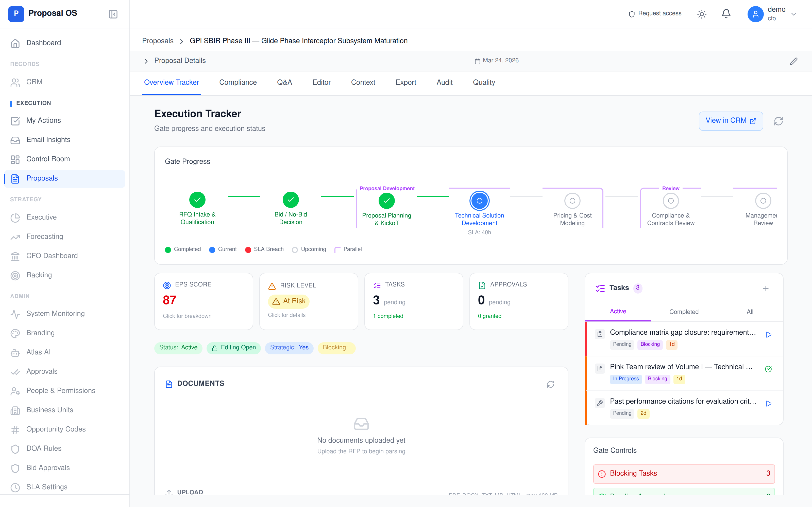Refresh the Documents panel
This screenshot has width=812, height=507.
click(551, 384)
